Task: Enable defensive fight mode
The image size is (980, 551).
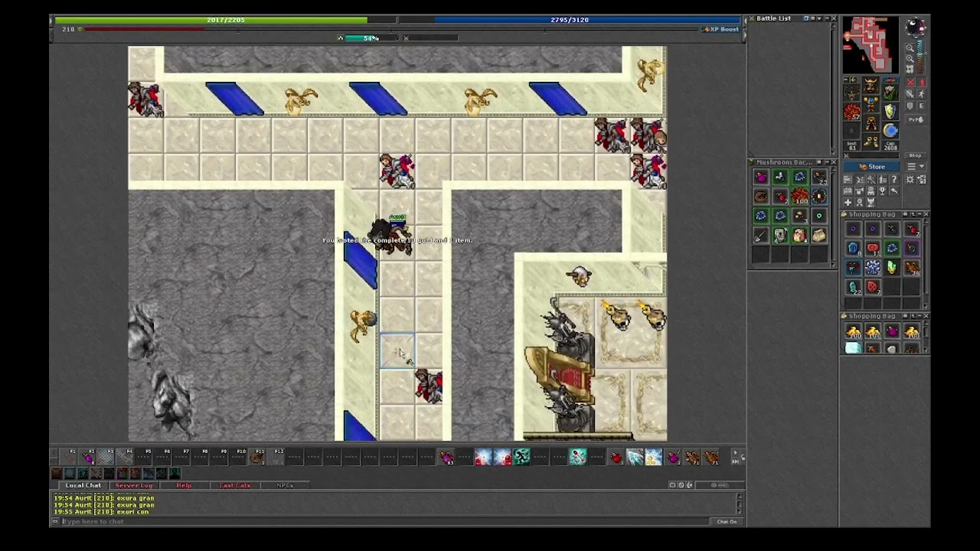Action: (910, 106)
